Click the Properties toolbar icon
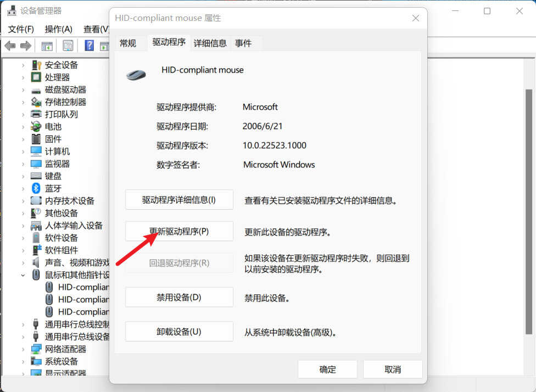 pyautogui.click(x=68, y=46)
